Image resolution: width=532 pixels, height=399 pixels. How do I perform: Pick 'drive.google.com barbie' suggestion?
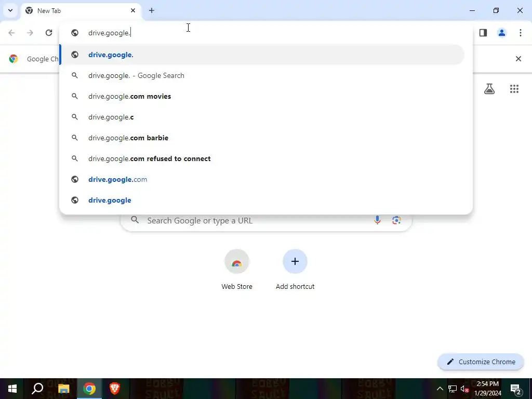point(262,138)
